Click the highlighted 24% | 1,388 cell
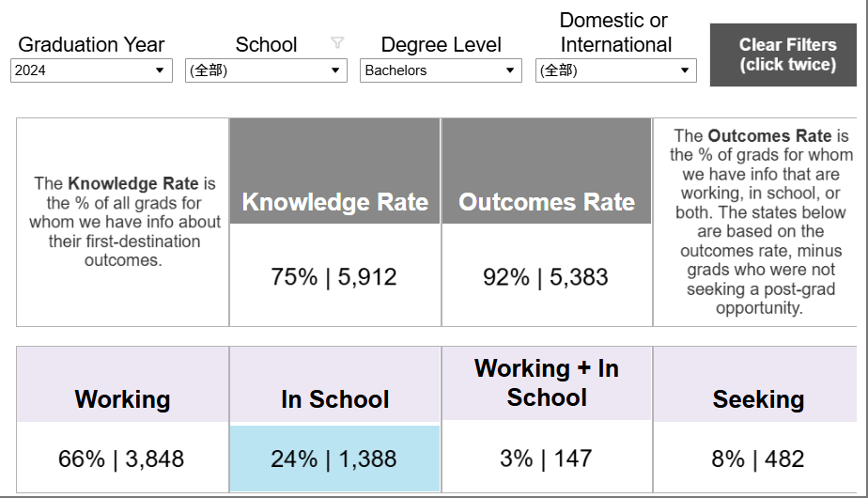This screenshot has height=498, width=868. coord(335,459)
